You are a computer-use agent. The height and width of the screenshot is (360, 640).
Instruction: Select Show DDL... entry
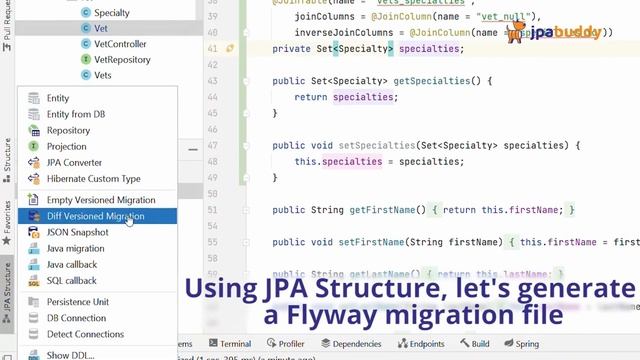tap(98, 355)
